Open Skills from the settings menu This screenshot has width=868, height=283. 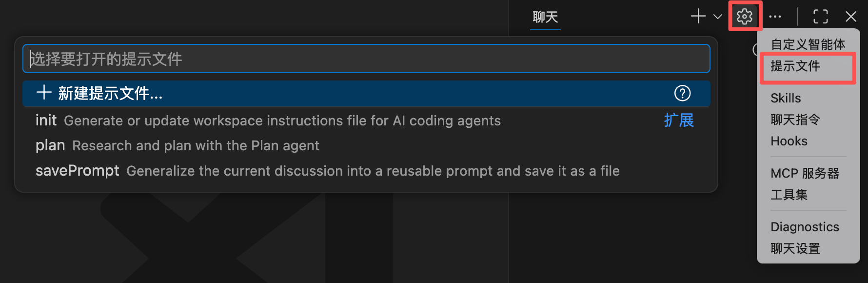[x=786, y=98]
